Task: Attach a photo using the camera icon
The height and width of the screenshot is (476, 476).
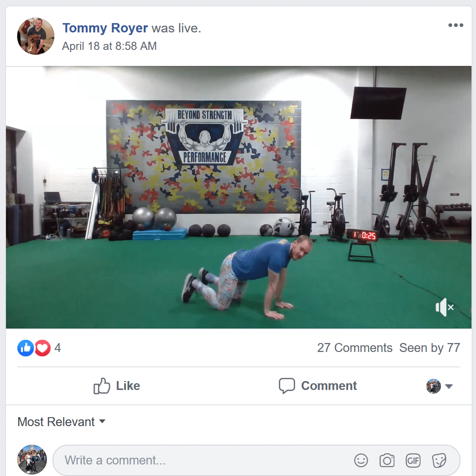Action: 387,460
